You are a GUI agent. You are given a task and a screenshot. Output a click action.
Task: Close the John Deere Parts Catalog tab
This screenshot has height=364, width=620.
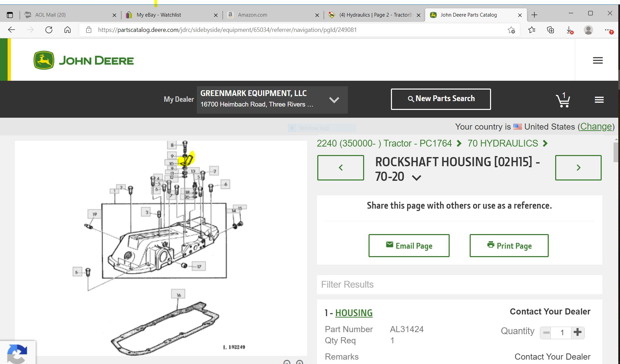520,15
